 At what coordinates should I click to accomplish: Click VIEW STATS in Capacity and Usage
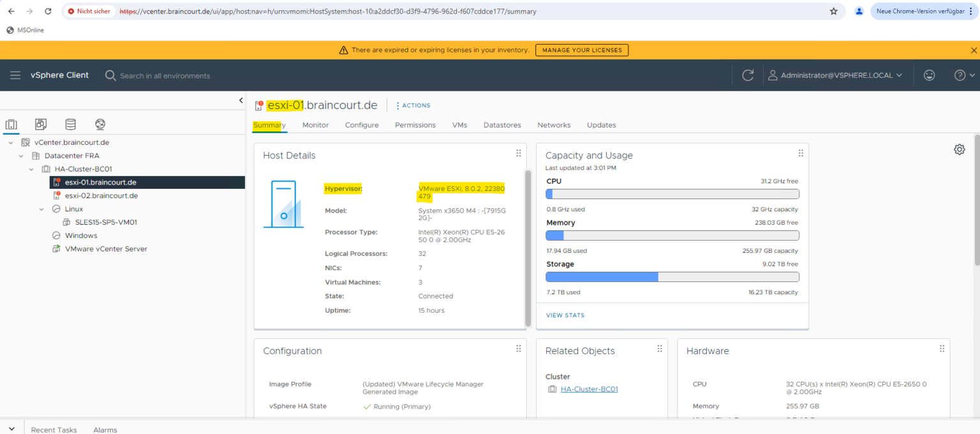tap(565, 315)
